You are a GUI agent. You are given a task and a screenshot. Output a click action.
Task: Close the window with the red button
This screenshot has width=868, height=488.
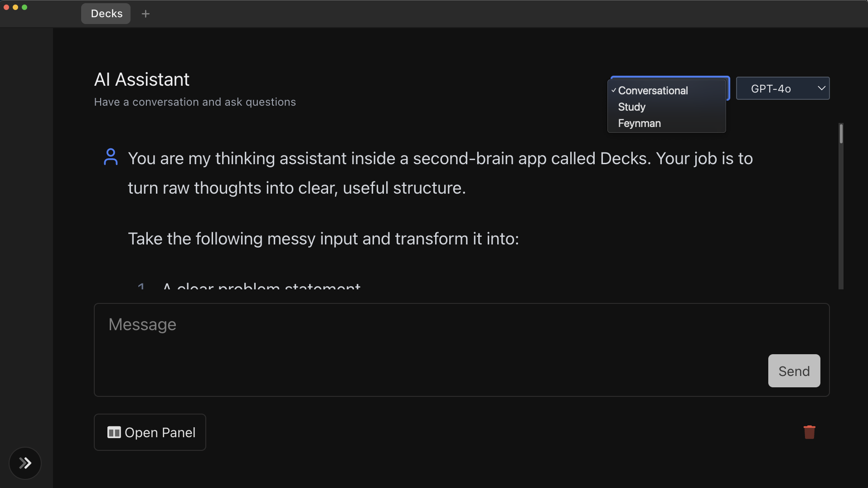coord(6,7)
